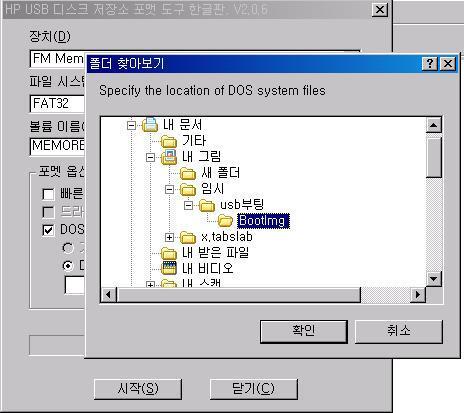The image size is (464, 413).
Task: Select the 내 문서 folder icon
Action: pyautogui.click(x=150, y=125)
